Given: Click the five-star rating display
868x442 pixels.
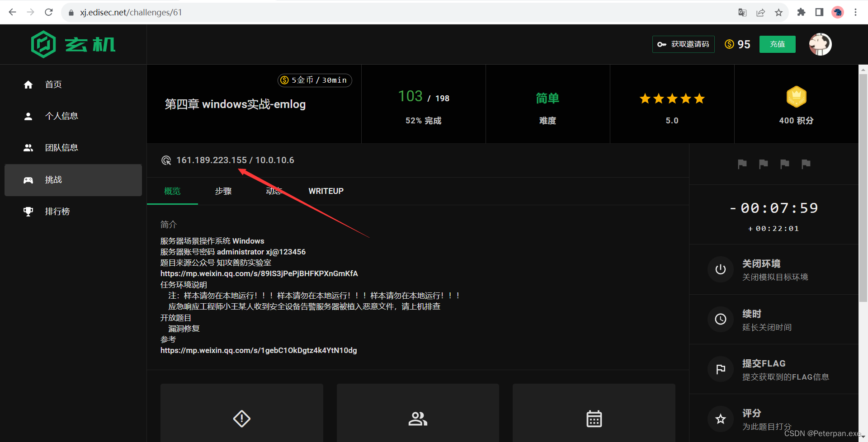Looking at the screenshot, I should pyautogui.click(x=672, y=99).
